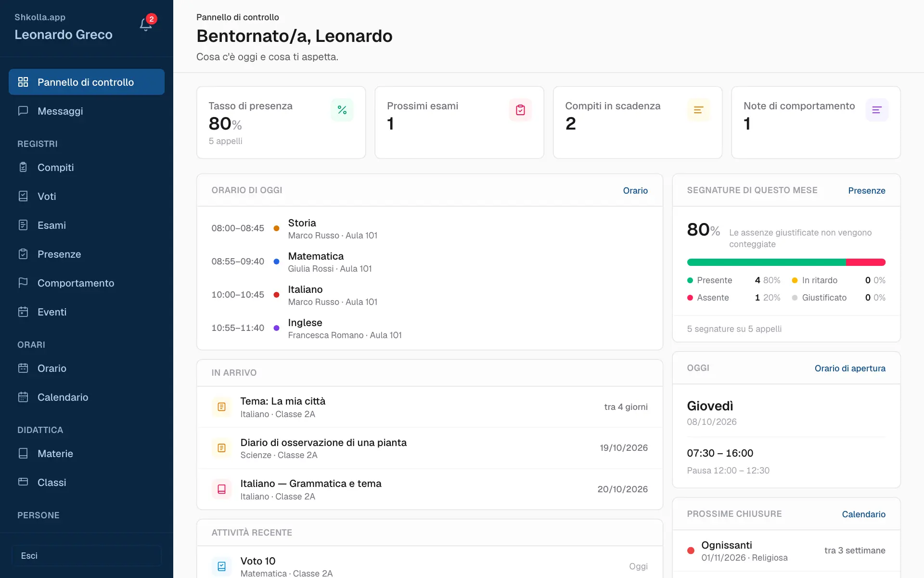
Task: Open the Ognissanti closure entry
Action: [786, 551]
